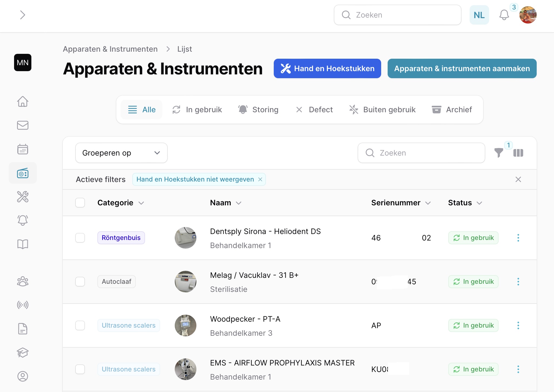The height and width of the screenshot is (392, 554).
Task: Select the Storing tab
Action: tap(258, 110)
